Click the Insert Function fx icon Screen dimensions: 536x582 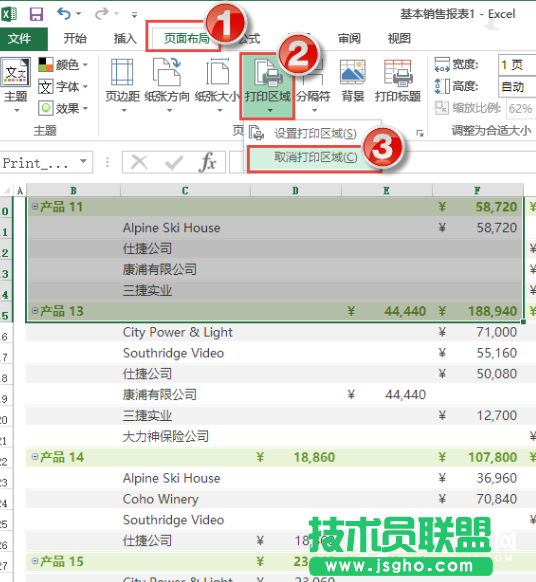(x=207, y=162)
